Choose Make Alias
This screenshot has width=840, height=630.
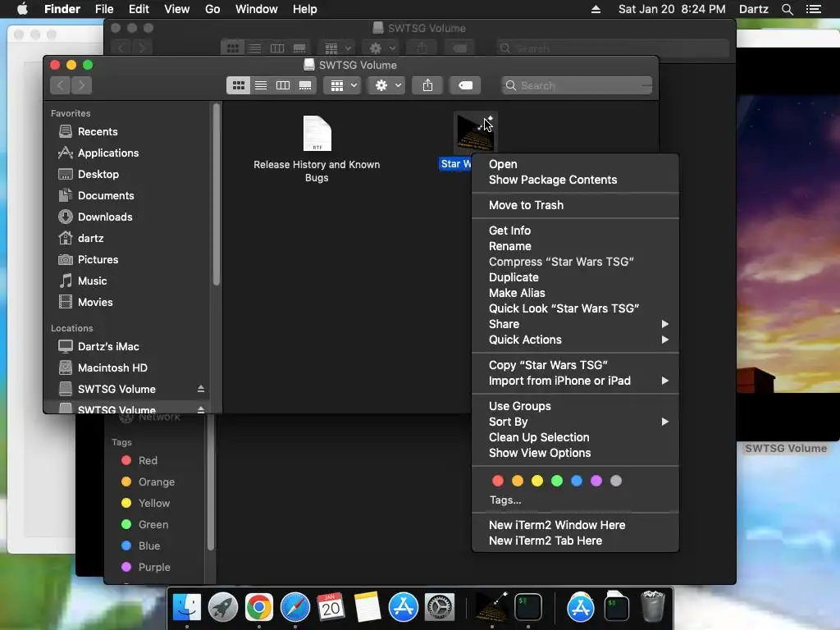coord(575,293)
